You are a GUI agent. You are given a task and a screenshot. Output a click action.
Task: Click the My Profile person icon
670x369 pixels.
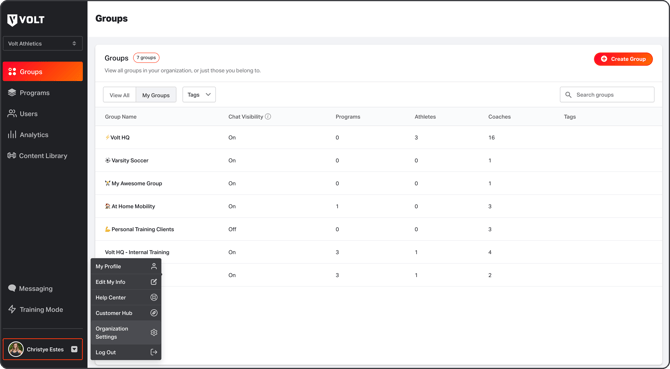click(x=154, y=266)
